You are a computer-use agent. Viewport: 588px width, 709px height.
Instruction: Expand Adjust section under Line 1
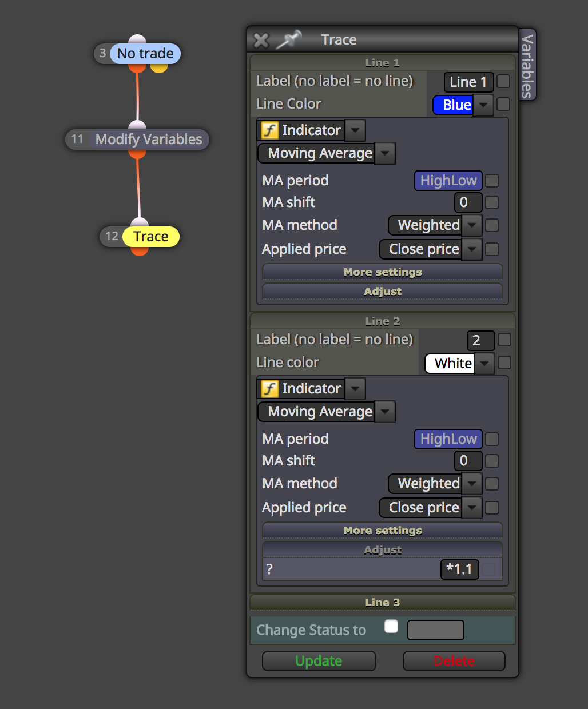[x=383, y=292]
